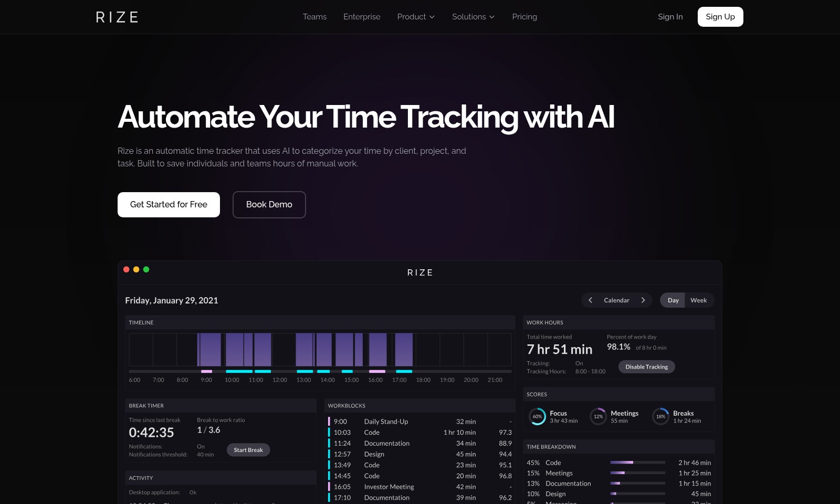Click the RIZE logo in the header
Image resolution: width=840 pixels, height=504 pixels.
[x=117, y=17]
